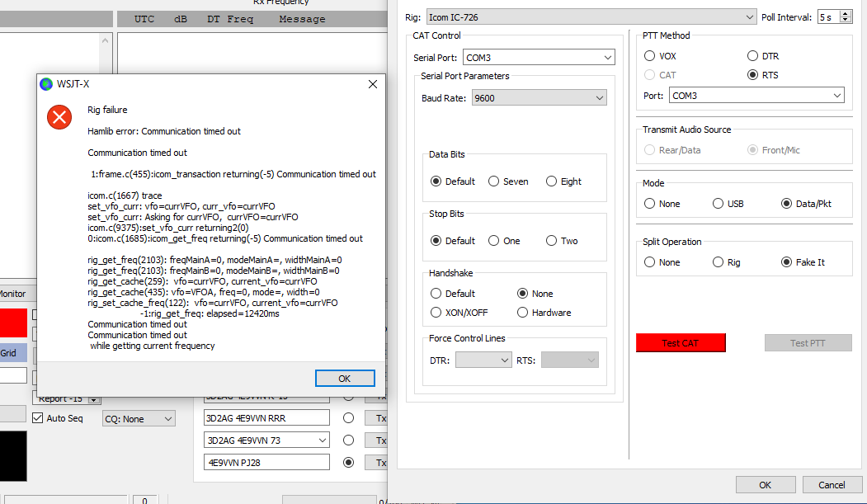
Task: Toggle the Auto Seq checkbox
Action: [x=38, y=417]
